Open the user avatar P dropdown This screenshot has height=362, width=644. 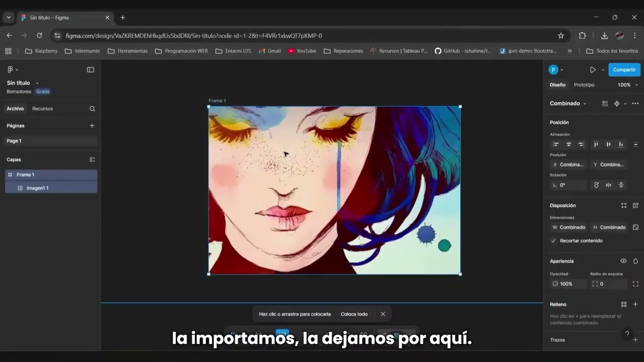point(555,70)
